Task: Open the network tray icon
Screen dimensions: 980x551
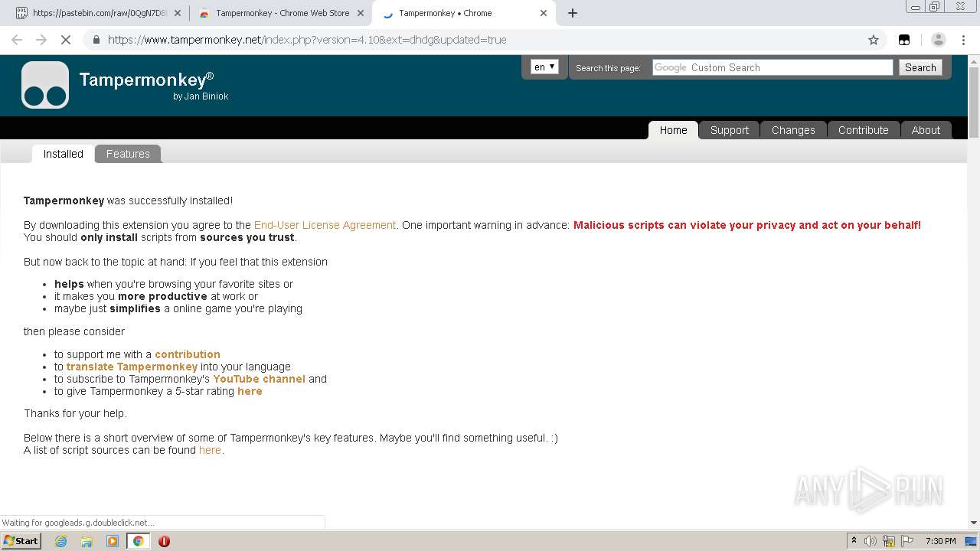Action: 889,541
